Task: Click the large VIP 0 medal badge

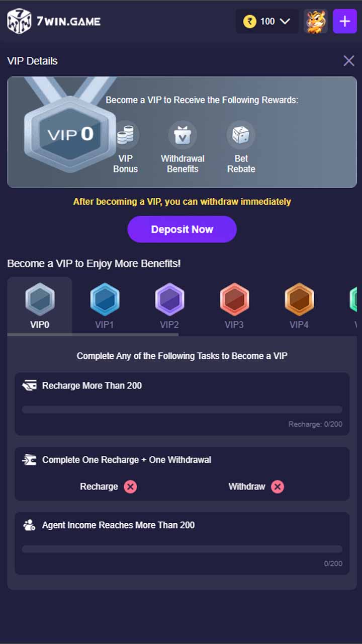Action: point(70,134)
